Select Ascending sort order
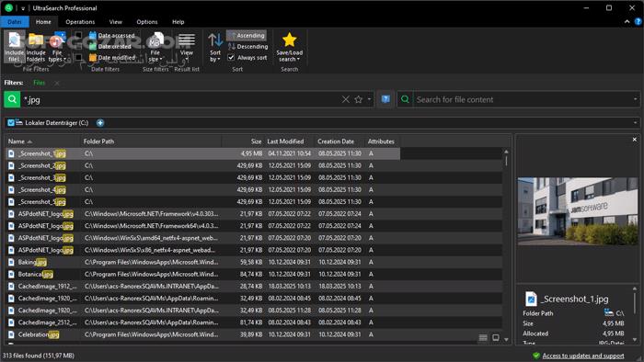 pos(247,35)
